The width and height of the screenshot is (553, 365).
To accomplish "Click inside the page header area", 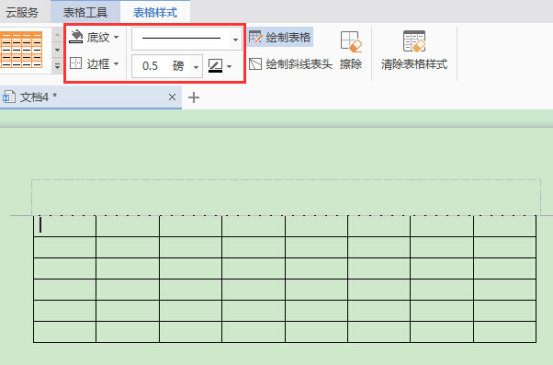I will pos(286,197).
